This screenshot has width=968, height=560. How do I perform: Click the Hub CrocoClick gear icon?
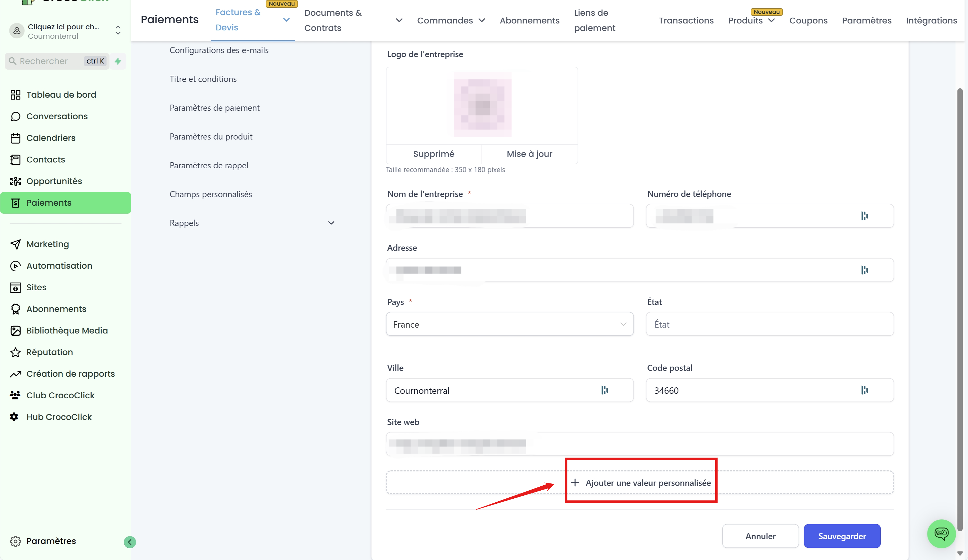point(14,417)
